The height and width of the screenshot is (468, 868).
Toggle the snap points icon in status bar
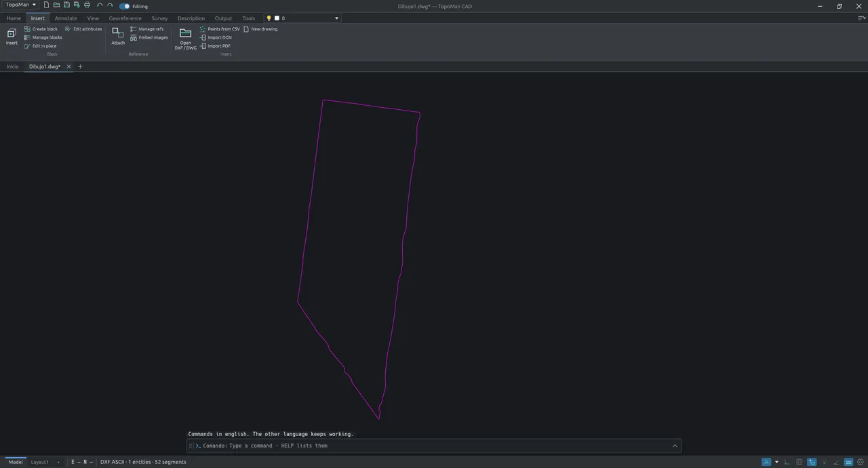pyautogui.click(x=824, y=462)
